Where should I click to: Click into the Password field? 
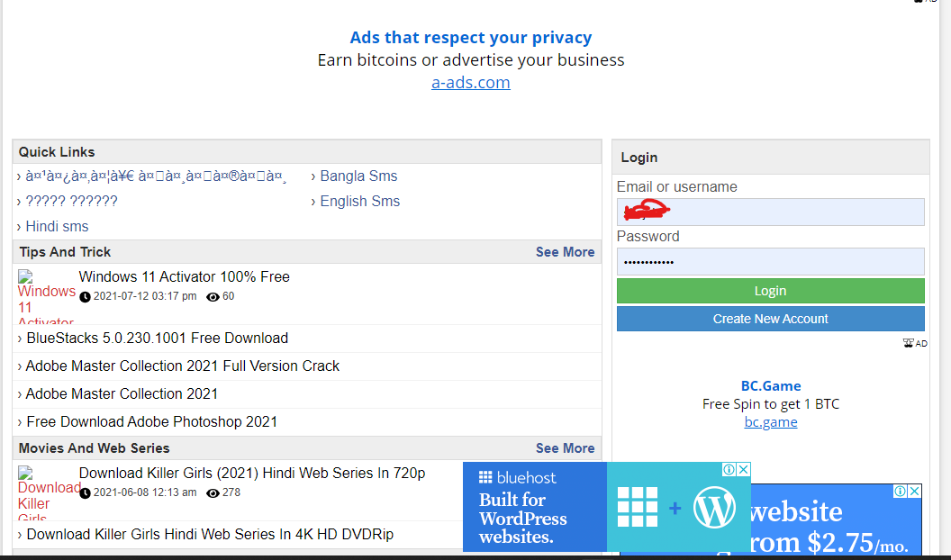pos(770,262)
